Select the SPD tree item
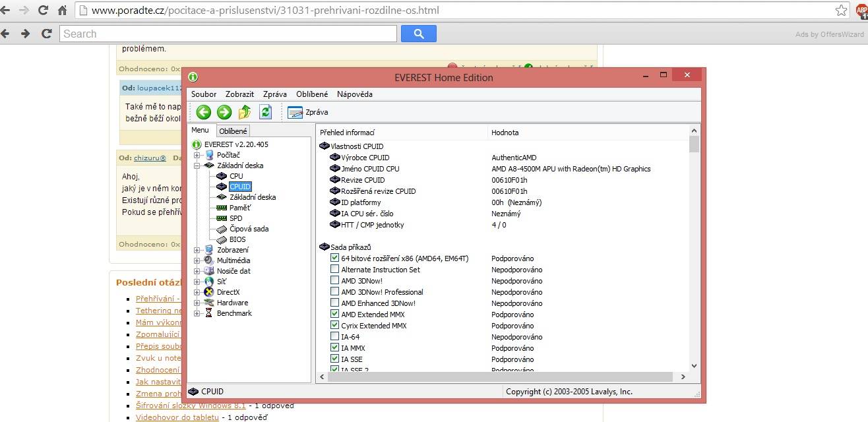This screenshot has width=868, height=422. click(235, 218)
